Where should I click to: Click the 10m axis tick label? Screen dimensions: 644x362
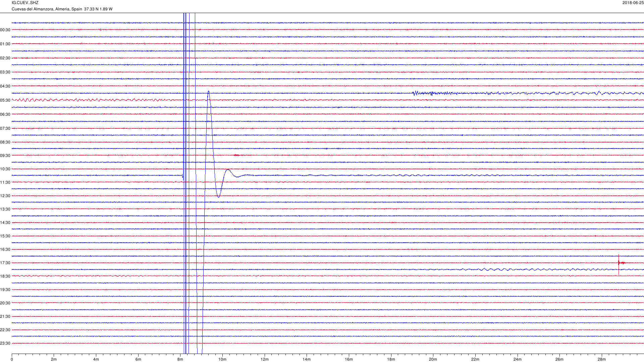click(x=222, y=359)
